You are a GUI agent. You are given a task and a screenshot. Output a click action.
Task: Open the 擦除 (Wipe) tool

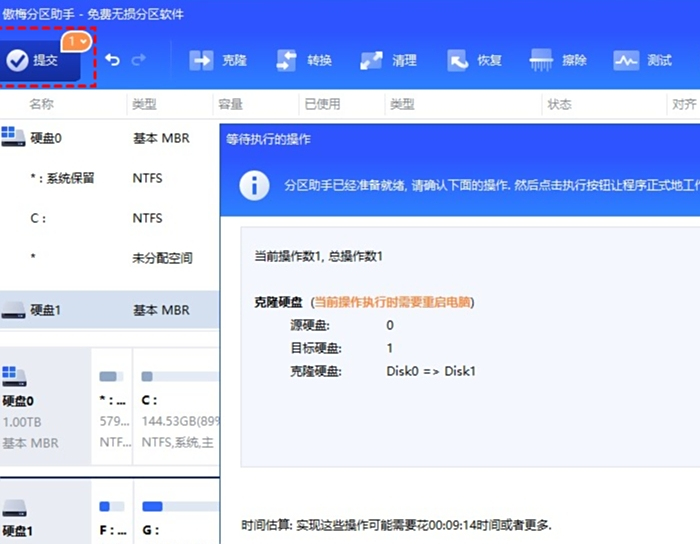click(x=558, y=60)
